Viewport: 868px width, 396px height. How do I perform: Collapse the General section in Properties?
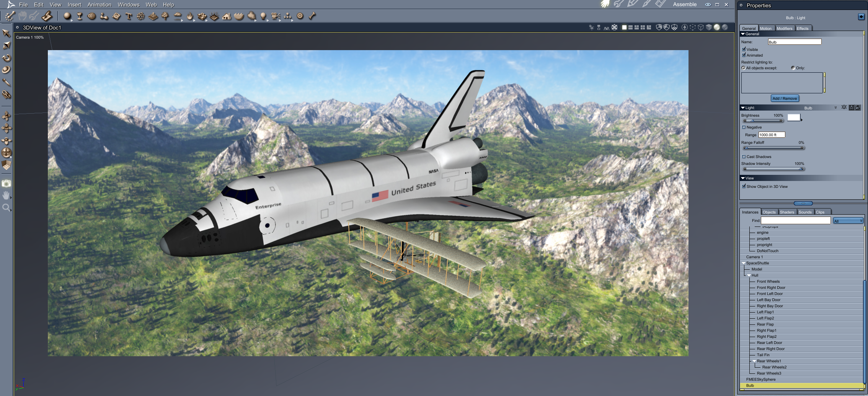743,34
